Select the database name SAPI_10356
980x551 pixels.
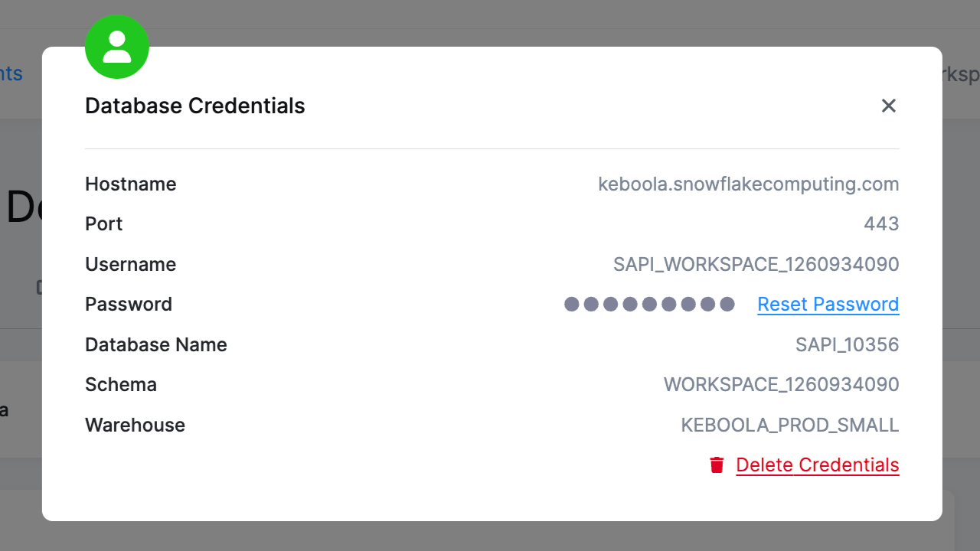847,344
